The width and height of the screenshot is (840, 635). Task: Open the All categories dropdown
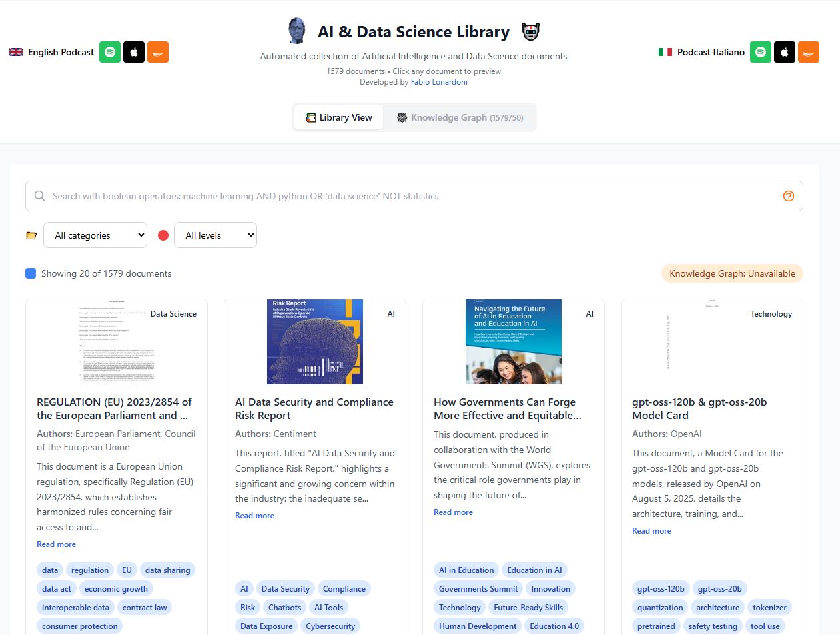pyautogui.click(x=95, y=235)
